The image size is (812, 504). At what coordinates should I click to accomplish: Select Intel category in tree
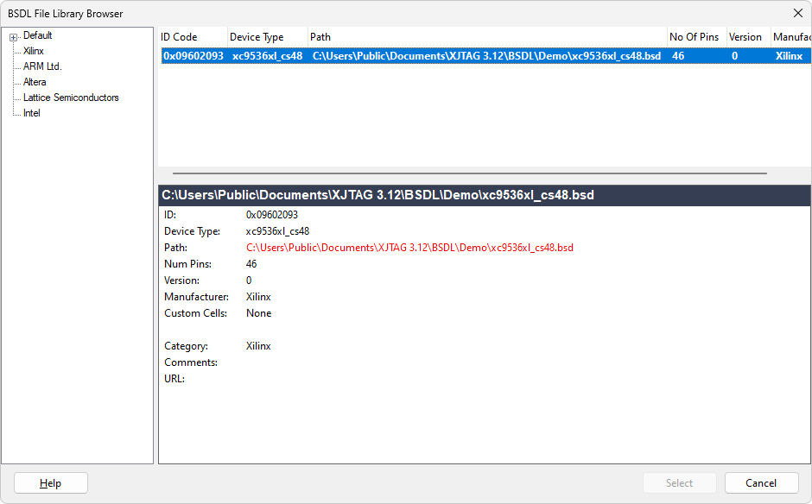32,113
